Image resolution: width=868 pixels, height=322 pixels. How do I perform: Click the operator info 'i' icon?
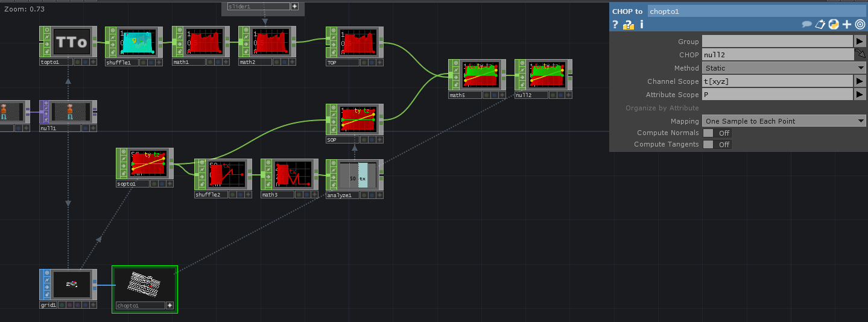click(x=641, y=25)
